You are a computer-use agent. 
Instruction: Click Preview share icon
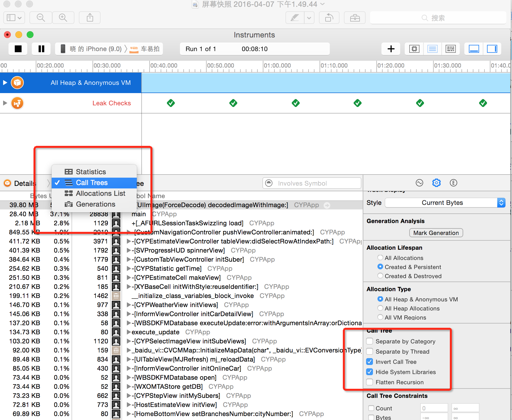coord(90,18)
